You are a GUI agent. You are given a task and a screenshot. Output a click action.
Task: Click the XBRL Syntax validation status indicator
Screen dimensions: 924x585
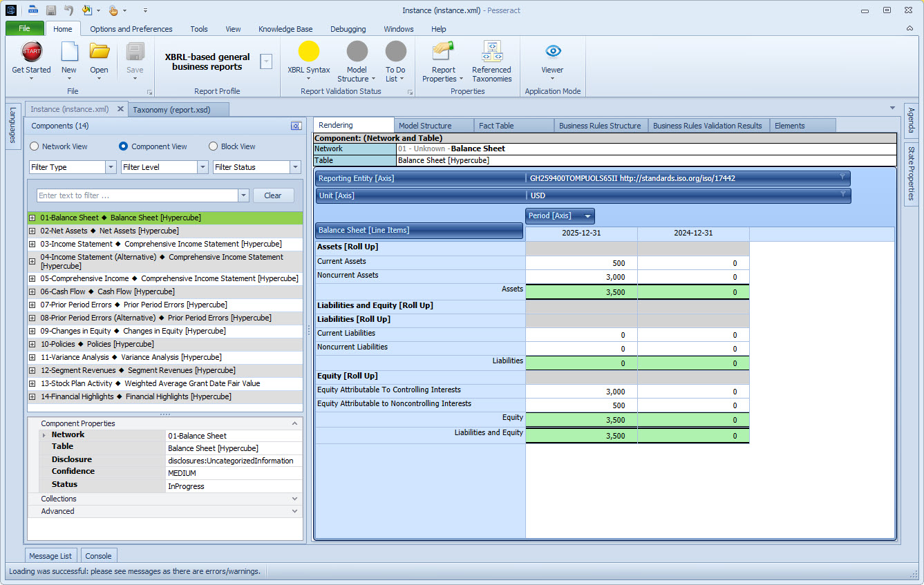tap(309, 52)
